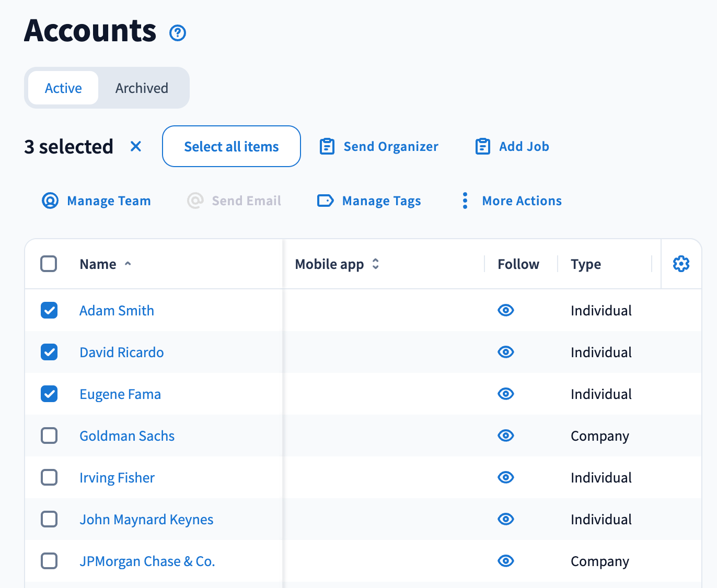Toggle follow eye icon for Adam Smith

505,311
